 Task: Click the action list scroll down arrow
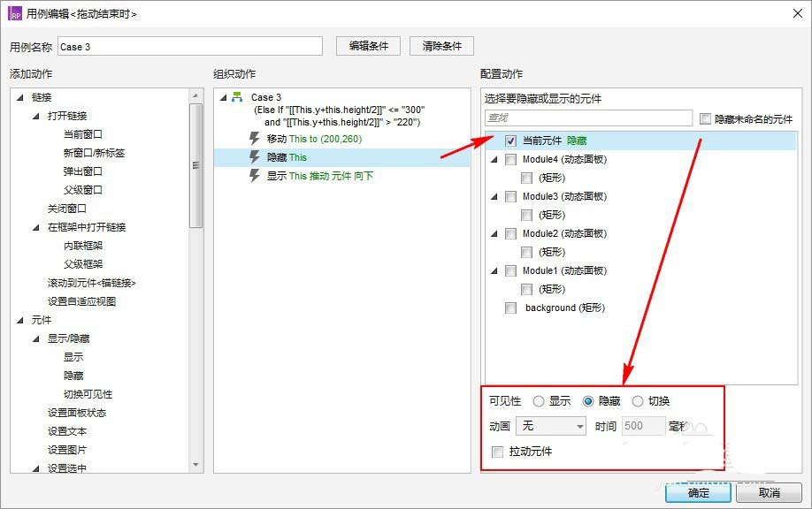(195, 465)
